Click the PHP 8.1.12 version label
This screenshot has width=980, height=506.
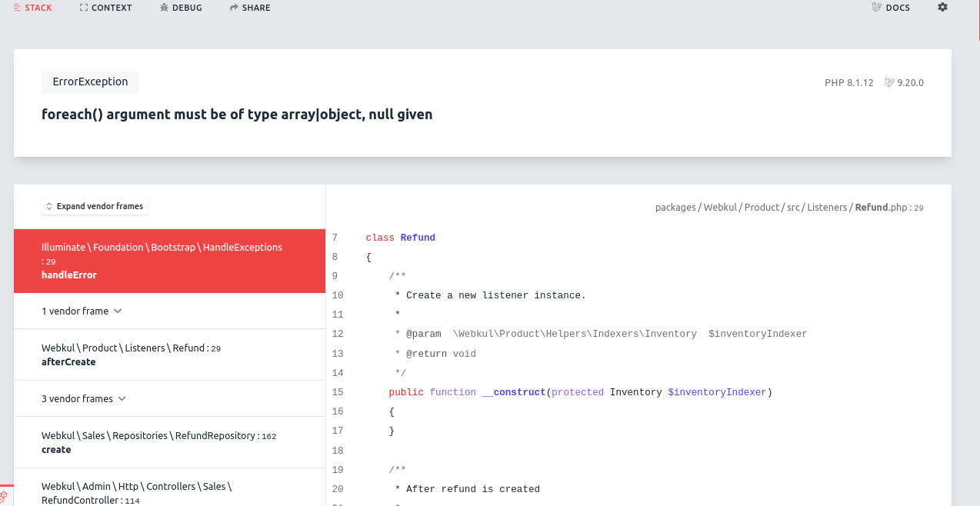[849, 83]
